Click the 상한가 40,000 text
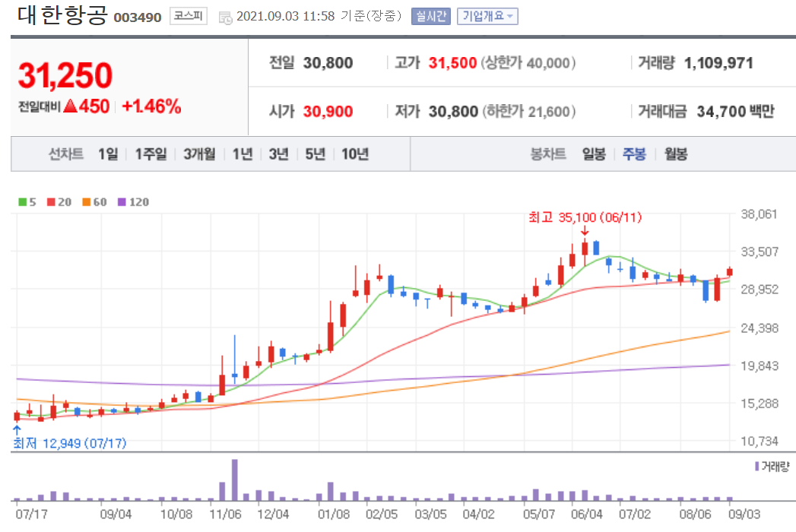 528,63
